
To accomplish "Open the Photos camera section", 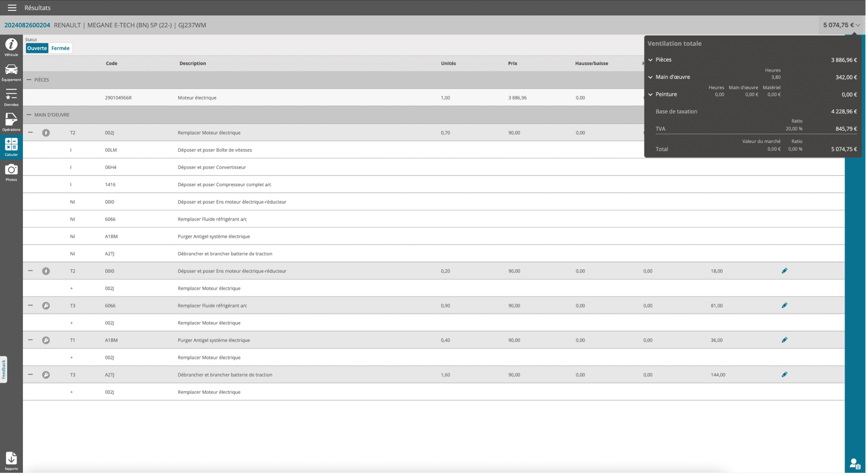I will pyautogui.click(x=11, y=172).
